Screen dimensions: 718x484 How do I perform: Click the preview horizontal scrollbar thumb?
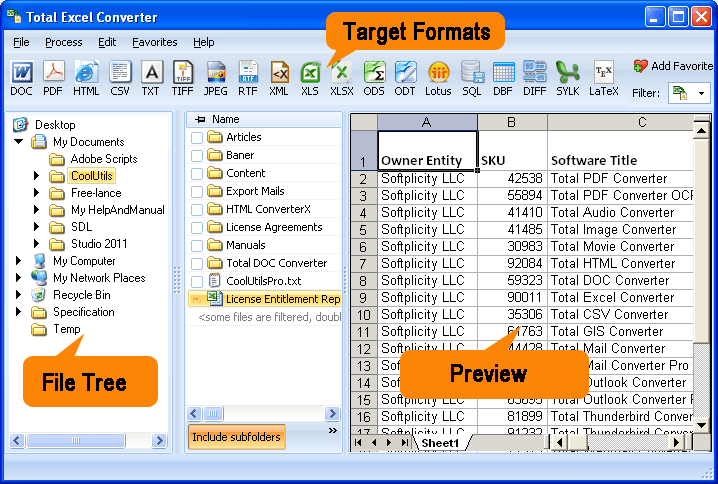tap(577, 442)
